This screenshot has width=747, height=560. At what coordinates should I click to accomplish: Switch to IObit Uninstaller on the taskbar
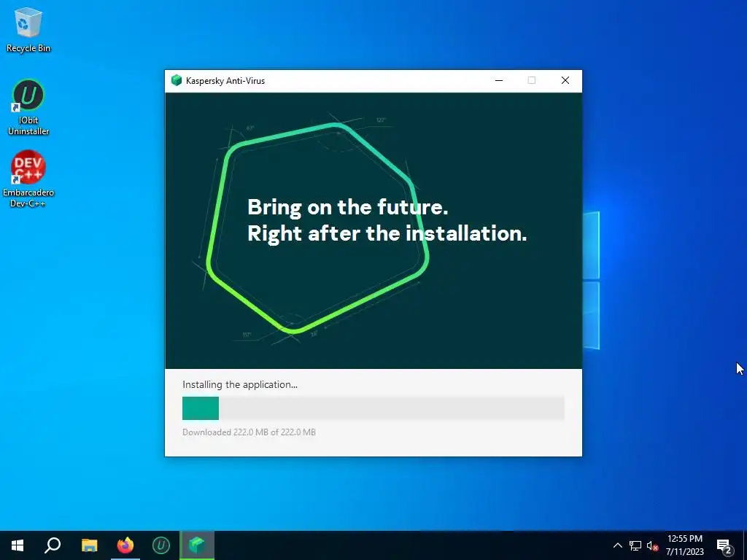point(161,545)
